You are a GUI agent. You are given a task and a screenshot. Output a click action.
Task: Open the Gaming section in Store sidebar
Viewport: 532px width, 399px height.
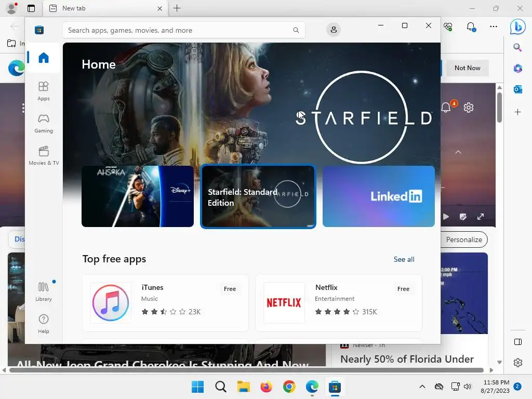click(x=44, y=124)
